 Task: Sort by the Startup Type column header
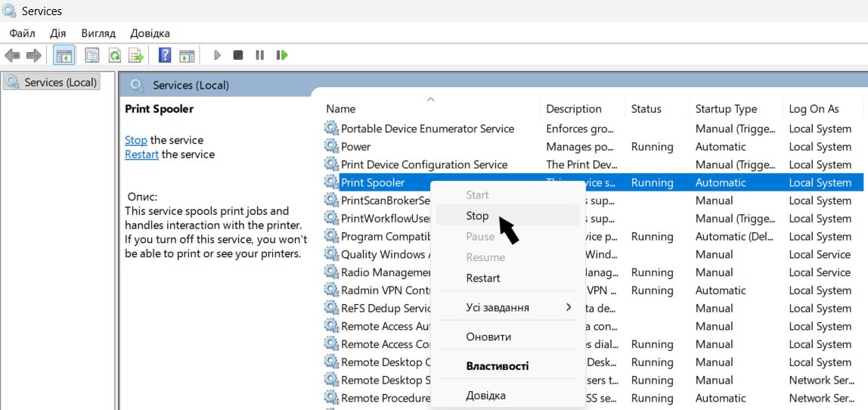tap(726, 109)
